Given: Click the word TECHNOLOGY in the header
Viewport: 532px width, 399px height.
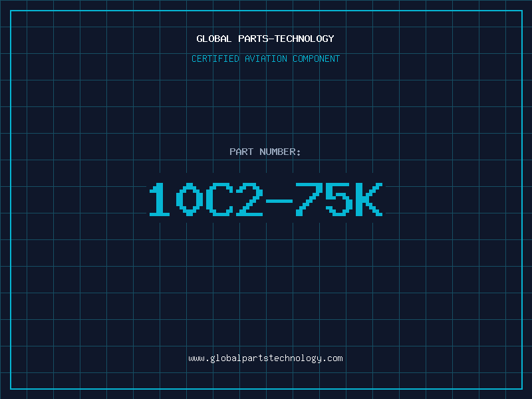Looking at the screenshot, I should click(305, 39).
